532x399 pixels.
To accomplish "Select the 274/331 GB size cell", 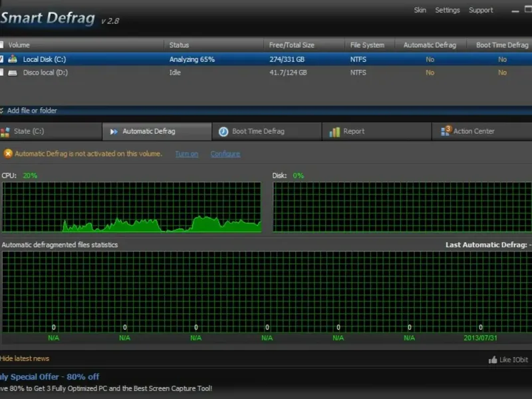I will [287, 59].
